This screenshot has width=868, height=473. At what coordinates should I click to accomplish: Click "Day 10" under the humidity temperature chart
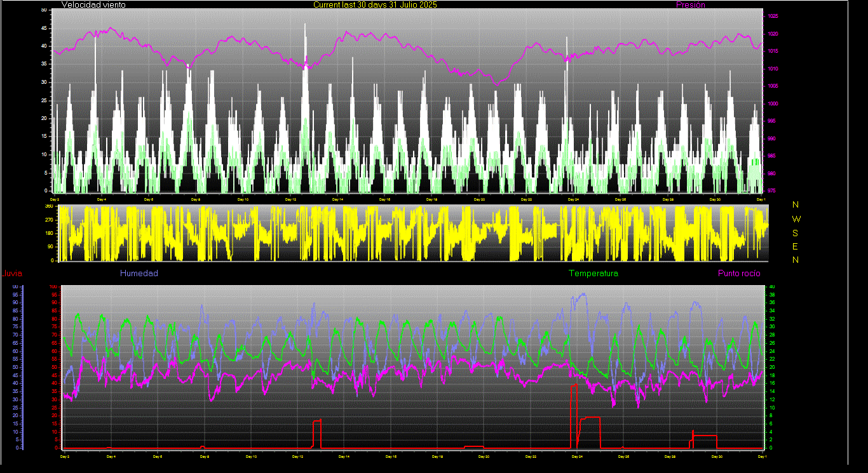(251, 456)
